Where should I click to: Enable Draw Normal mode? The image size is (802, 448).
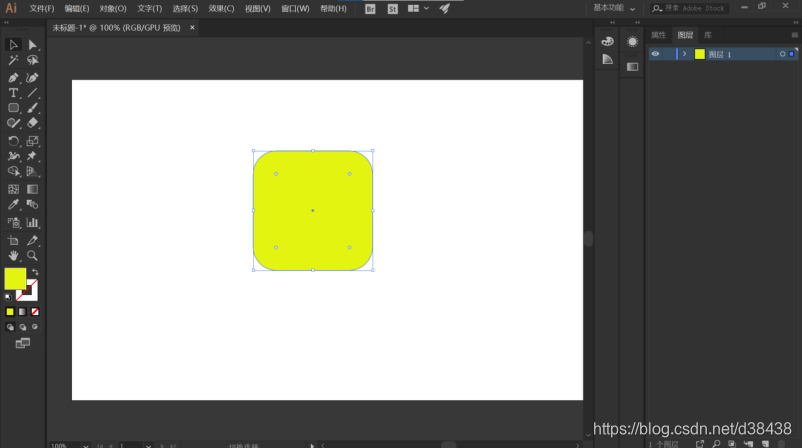point(10,327)
